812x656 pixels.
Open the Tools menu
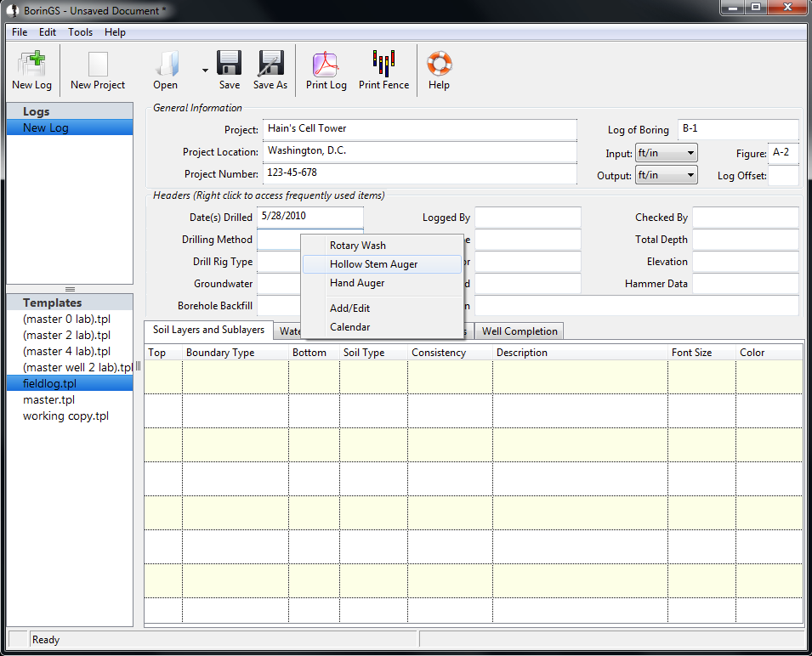[x=81, y=32]
